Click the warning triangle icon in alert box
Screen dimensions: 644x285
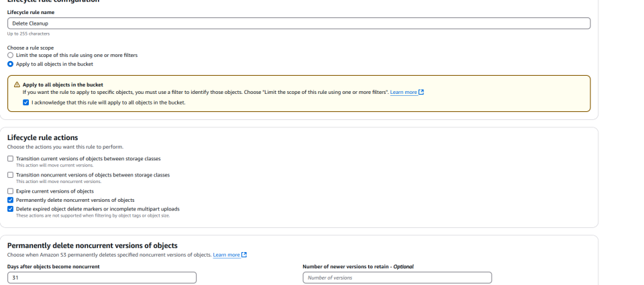click(x=17, y=85)
